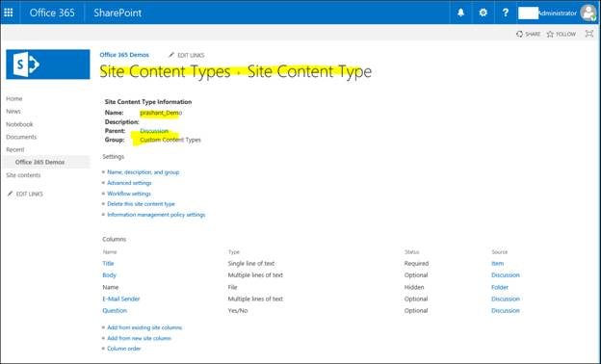Click the Hidden status in Name row
The width and height of the screenshot is (601, 364).
tap(414, 287)
